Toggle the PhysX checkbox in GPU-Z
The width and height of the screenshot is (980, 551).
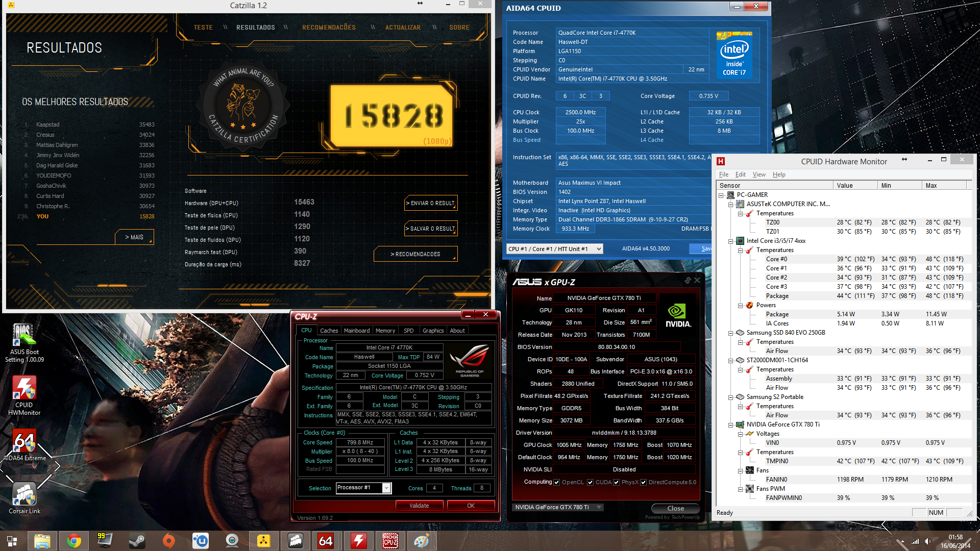617,482
